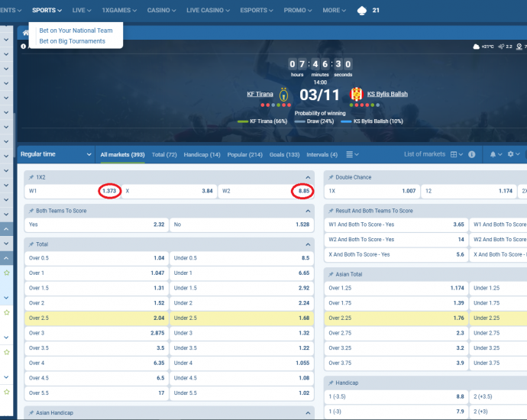
Task: Click the KS Bylis Ballsh team crest
Action: point(355,95)
